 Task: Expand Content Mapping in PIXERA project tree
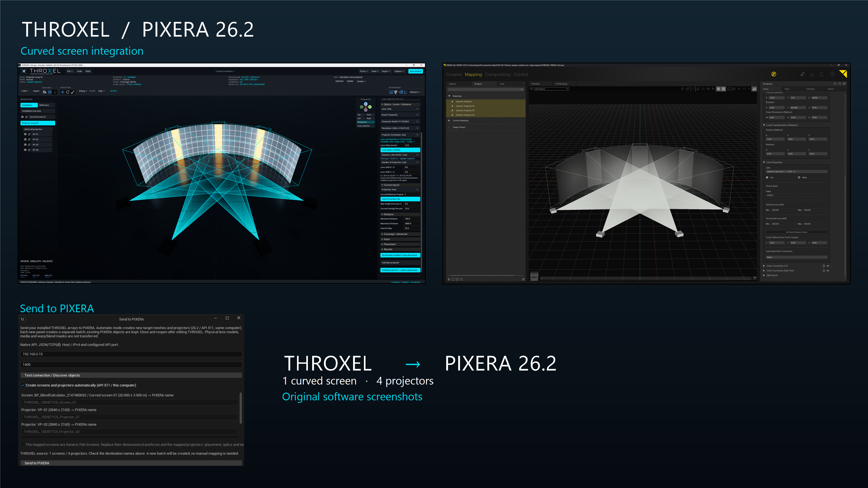449,121
